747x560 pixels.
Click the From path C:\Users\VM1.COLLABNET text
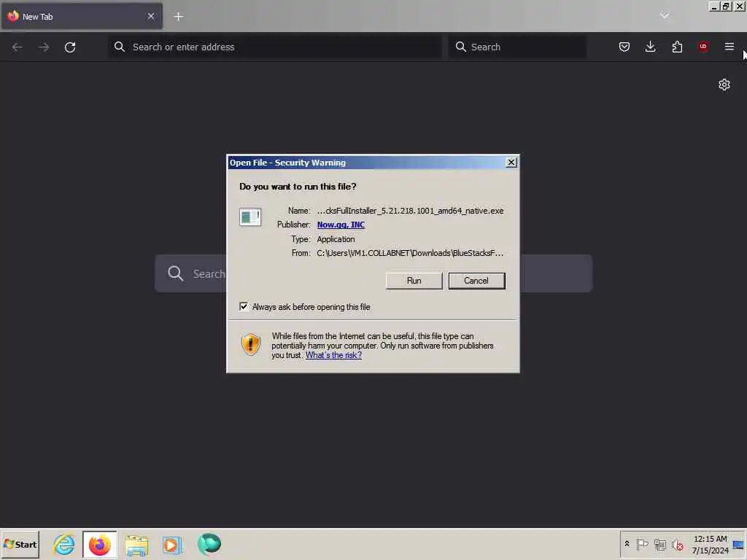coord(410,253)
